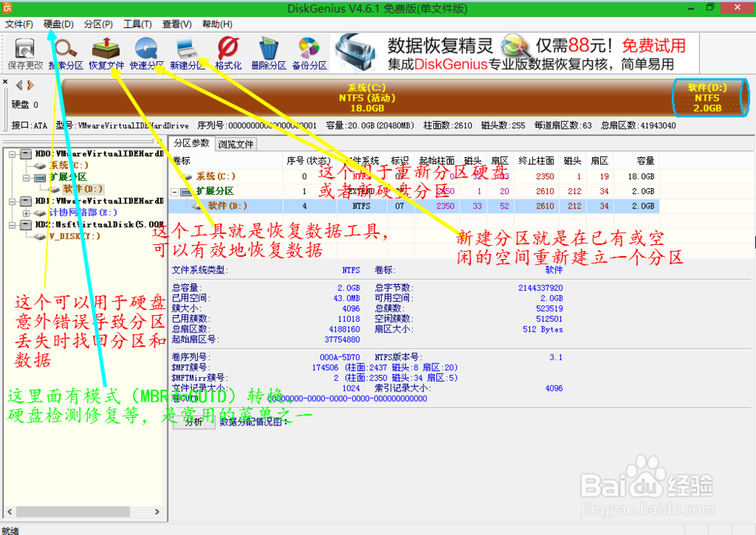Collapse the HD0 VMwareVirtualIDEHardDrive tree node
The height and width of the screenshot is (535, 756).
pyautogui.click(x=13, y=154)
